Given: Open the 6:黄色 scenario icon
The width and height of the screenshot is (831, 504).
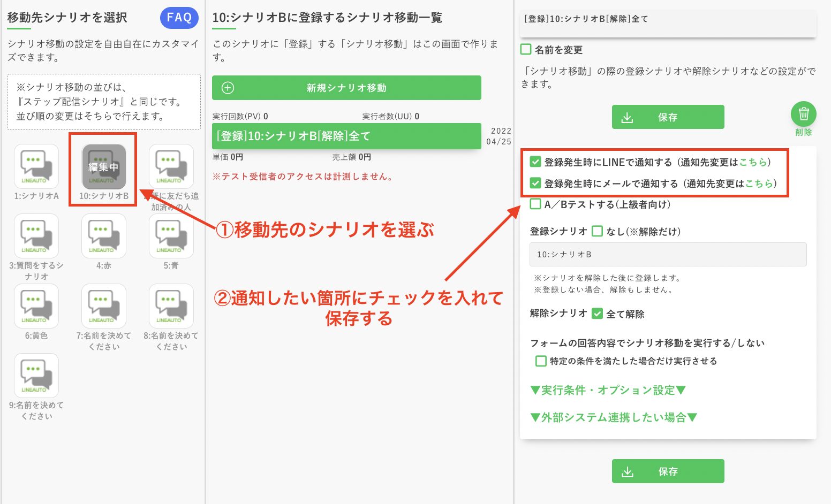Looking at the screenshot, I should 36,307.
